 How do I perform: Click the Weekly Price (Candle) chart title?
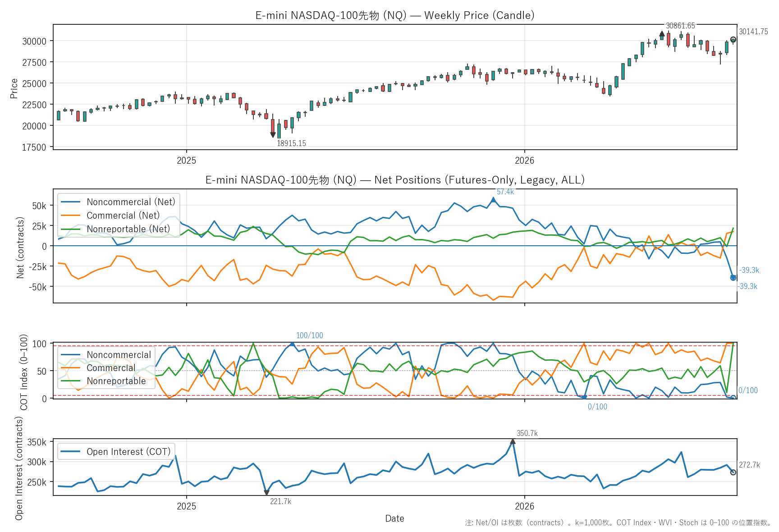pyautogui.click(x=395, y=15)
